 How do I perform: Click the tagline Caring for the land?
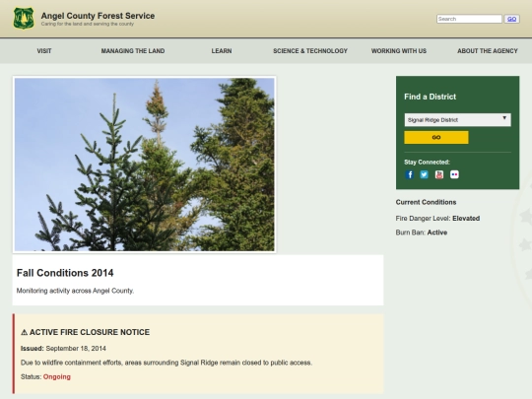(88, 24)
